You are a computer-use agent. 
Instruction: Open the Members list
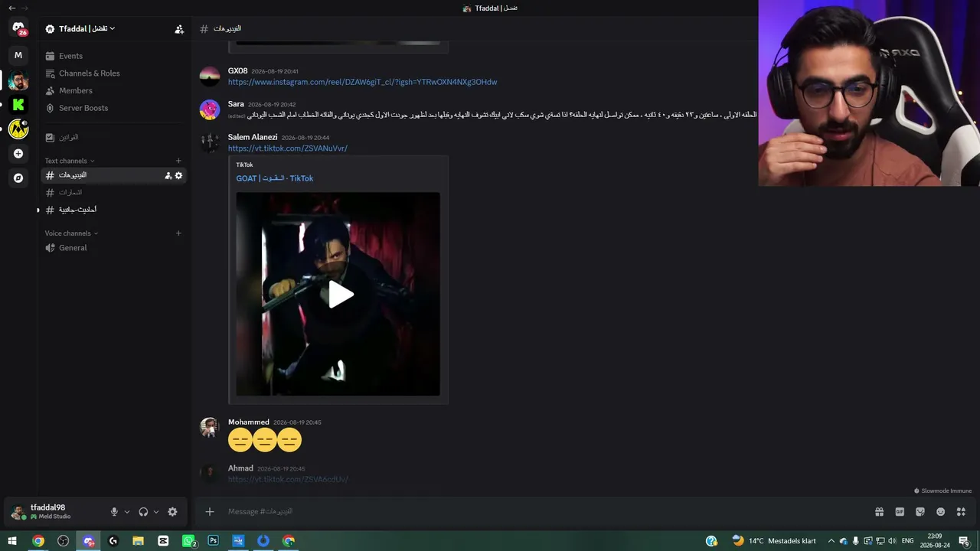(113, 91)
